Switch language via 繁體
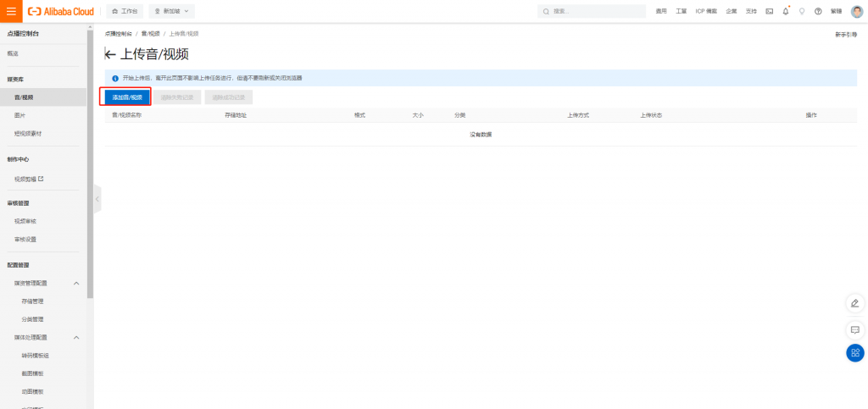Screen dimensions: 868x409 coord(837,11)
